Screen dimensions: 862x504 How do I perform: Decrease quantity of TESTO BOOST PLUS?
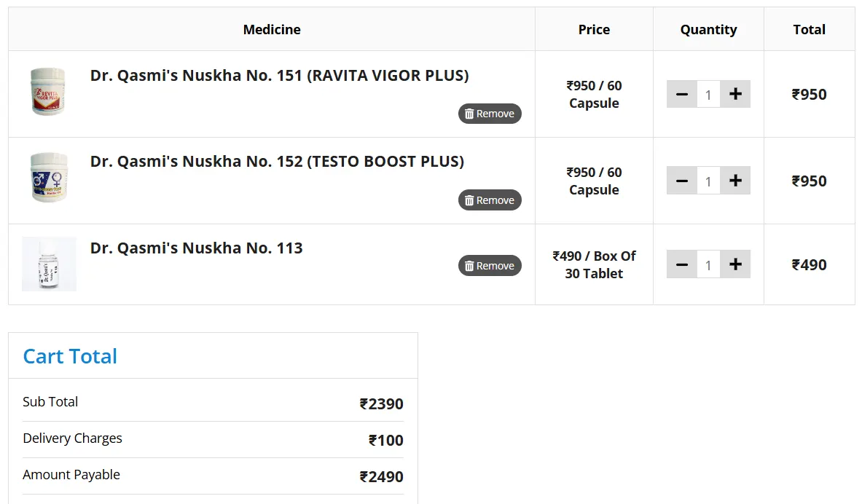pos(682,181)
